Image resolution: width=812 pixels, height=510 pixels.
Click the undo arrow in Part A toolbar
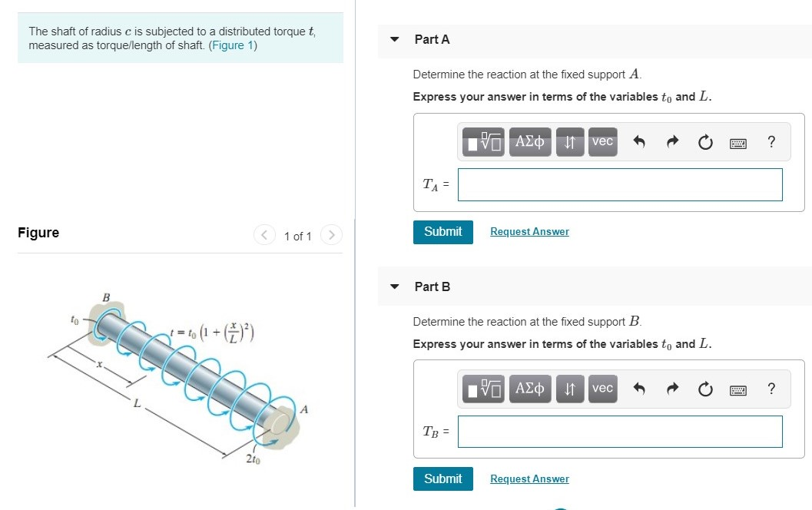[x=639, y=141]
